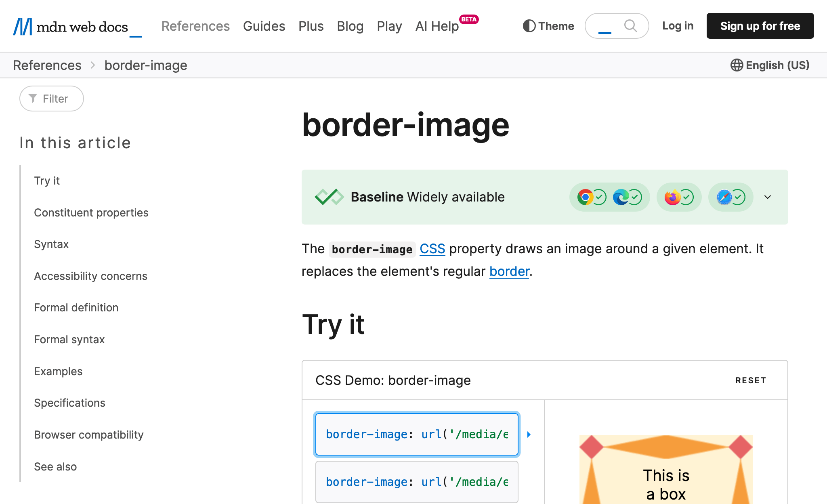Expand the first border-image code snippet

pos(529,435)
